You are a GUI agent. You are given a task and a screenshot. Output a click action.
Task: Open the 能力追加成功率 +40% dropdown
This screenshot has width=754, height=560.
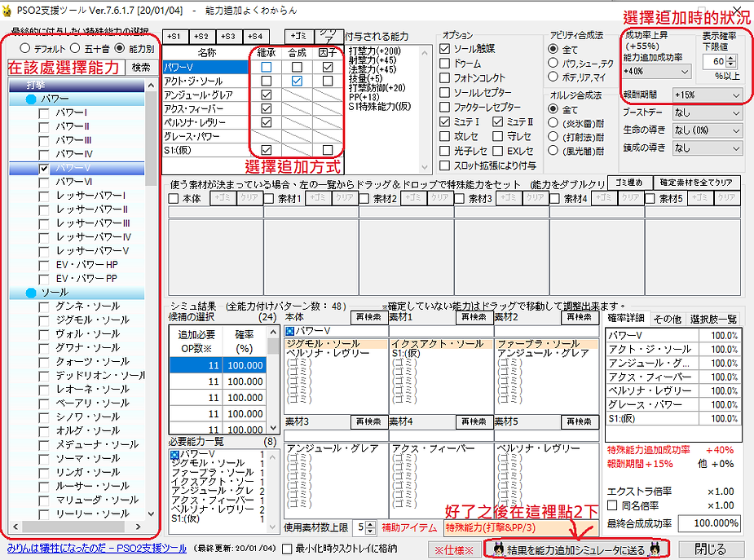pyautogui.click(x=656, y=71)
